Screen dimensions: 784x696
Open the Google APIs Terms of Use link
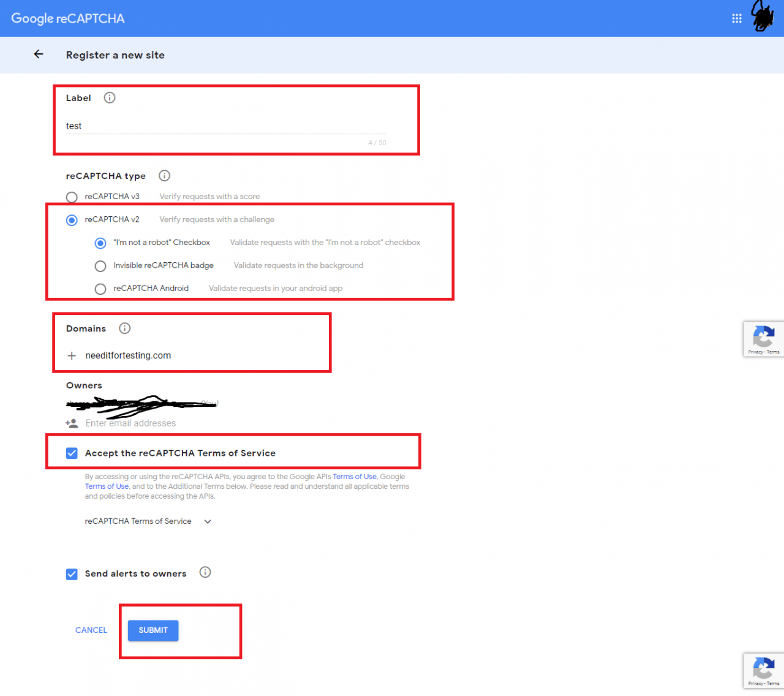[x=355, y=476]
